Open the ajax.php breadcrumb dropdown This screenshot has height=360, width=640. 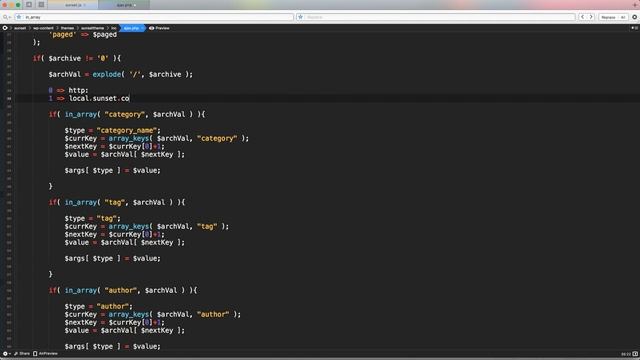click(132, 28)
